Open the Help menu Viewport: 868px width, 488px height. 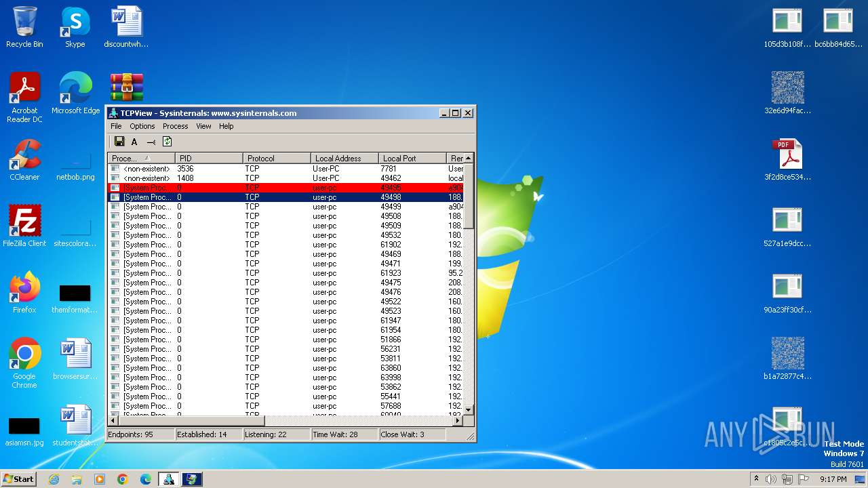click(226, 126)
